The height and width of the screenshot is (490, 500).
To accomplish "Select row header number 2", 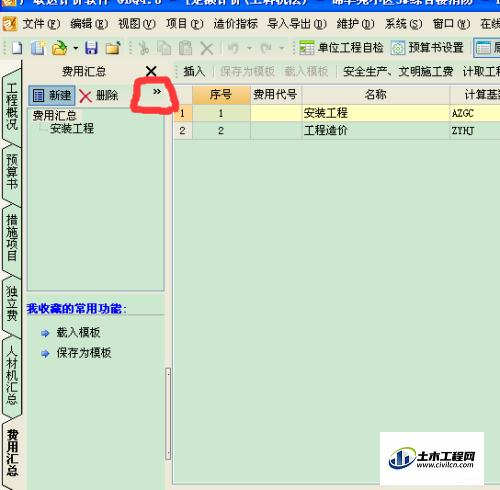I will (x=183, y=131).
